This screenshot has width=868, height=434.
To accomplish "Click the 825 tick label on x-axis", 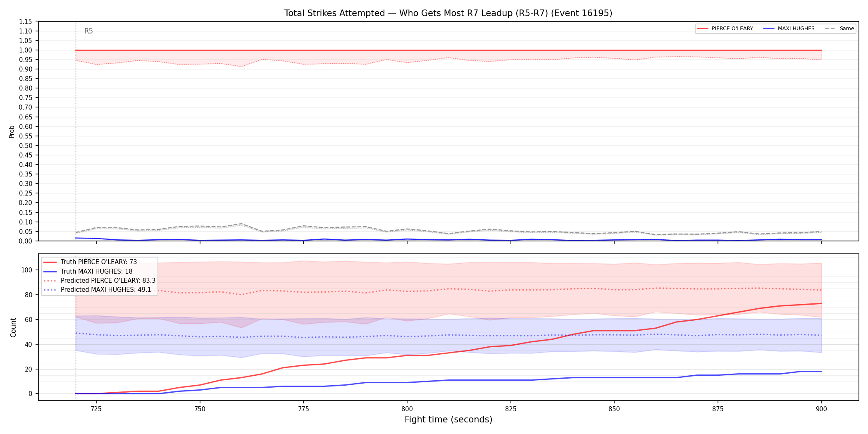I will click(x=511, y=409).
